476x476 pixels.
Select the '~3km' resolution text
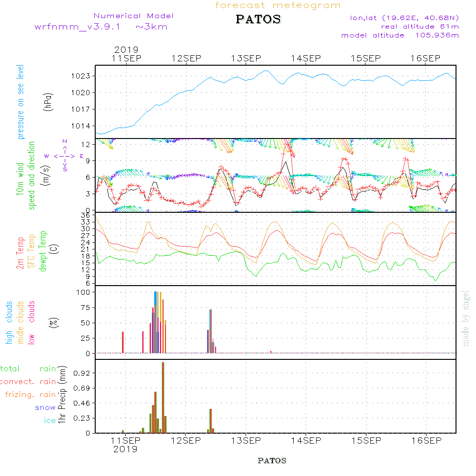point(151,27)
